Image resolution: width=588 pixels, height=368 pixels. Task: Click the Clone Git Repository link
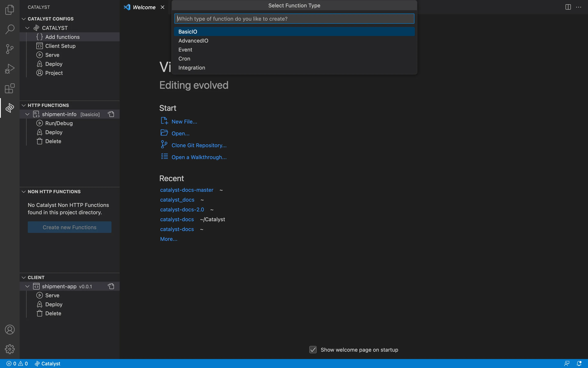(199, 145)
